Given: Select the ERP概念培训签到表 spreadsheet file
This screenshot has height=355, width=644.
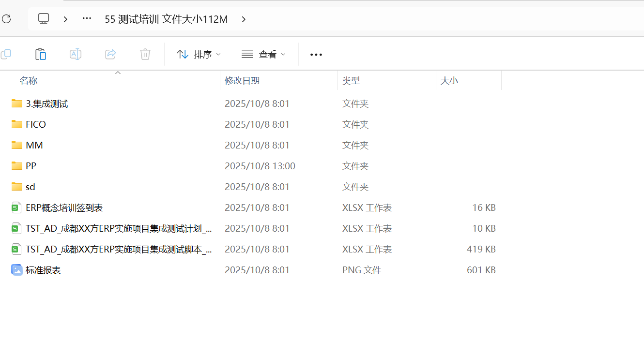Looking at the screenshot, I should (64, 207).
